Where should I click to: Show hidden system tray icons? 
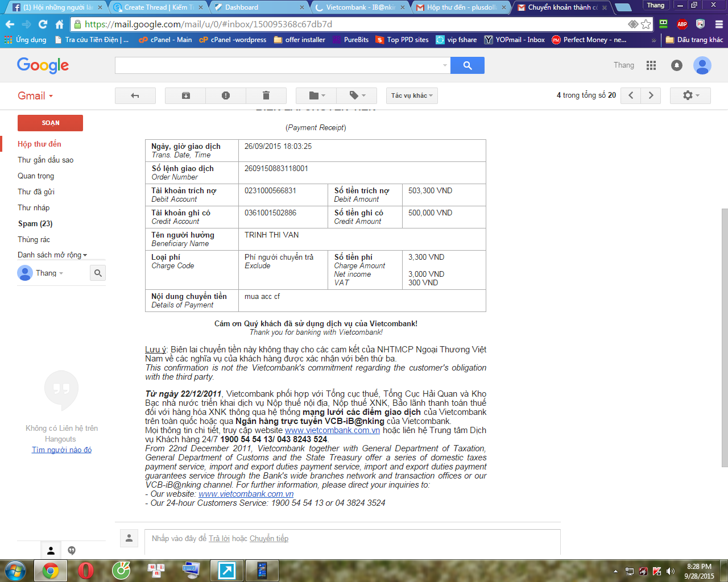615,571
